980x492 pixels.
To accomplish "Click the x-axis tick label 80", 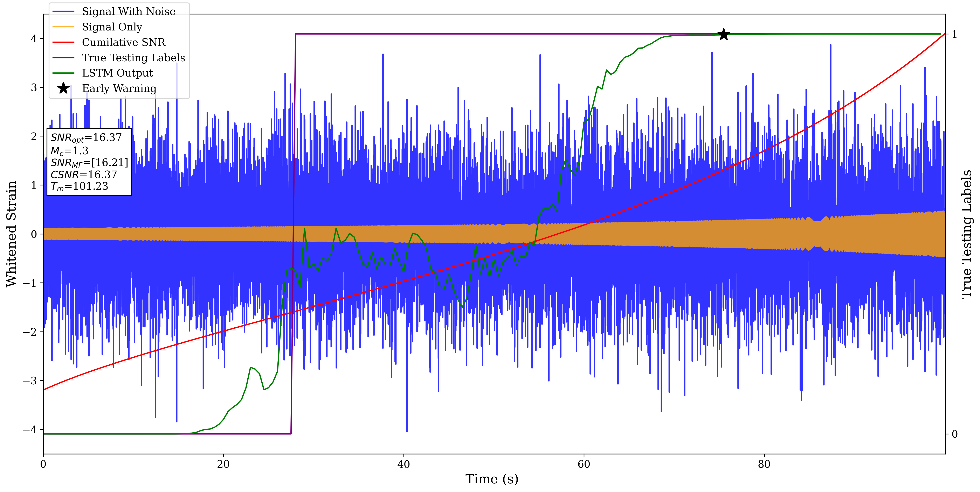I will pyautogui.click(x=764, y=464).
